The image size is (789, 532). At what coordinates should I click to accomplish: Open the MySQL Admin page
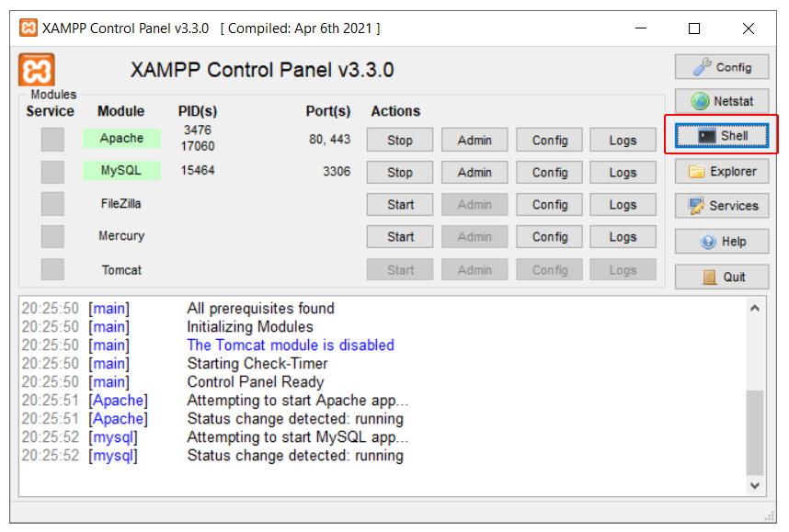click(x=475, y=172)
